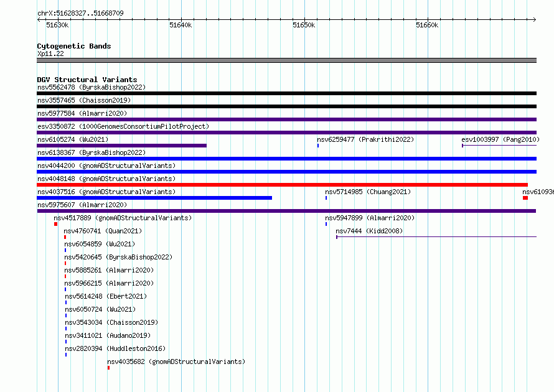Click the blue nsv3411021 marker
The width and height of the screenshot is (554, 392).
tap(66, 342)
